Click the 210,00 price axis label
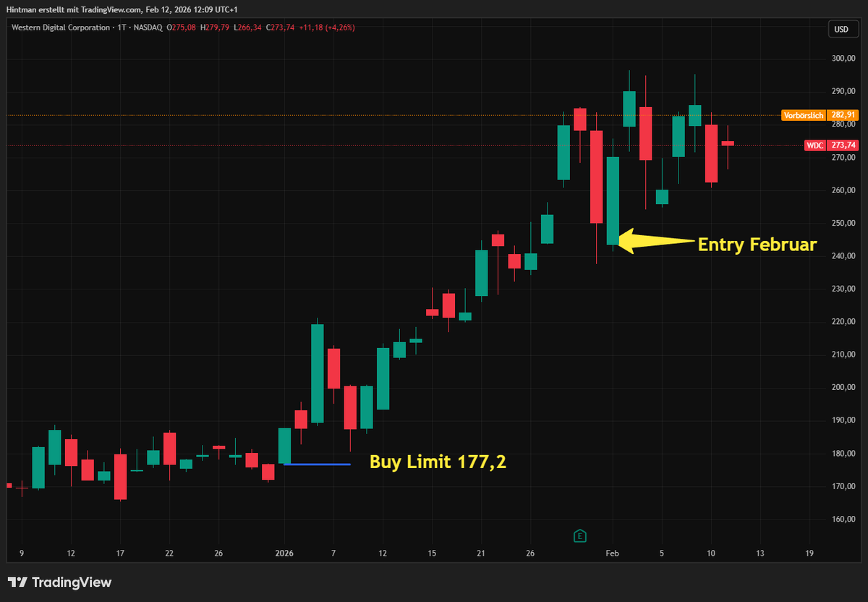This screenshot has height=602, width=868. pyautogui.click(x=844, y=355)
